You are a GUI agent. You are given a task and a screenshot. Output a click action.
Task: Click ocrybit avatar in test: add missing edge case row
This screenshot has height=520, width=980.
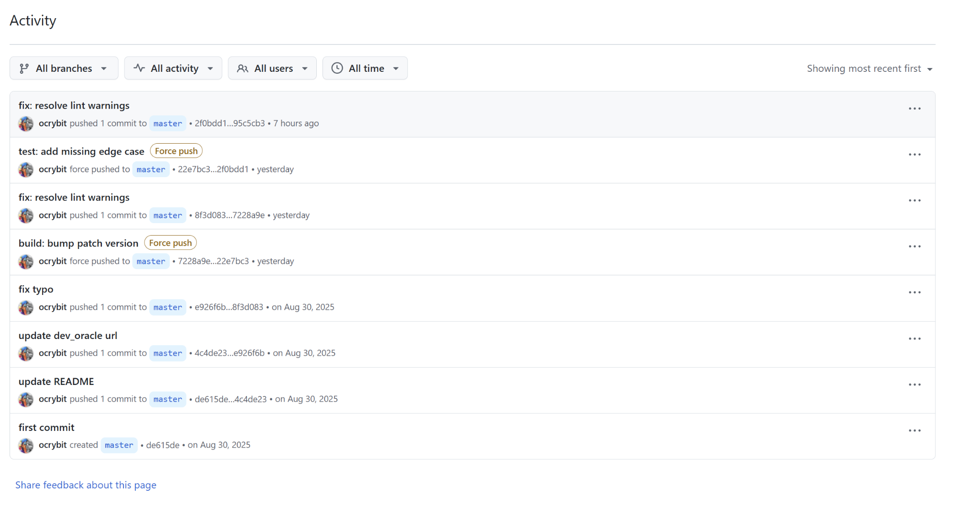tap(26, 170)
